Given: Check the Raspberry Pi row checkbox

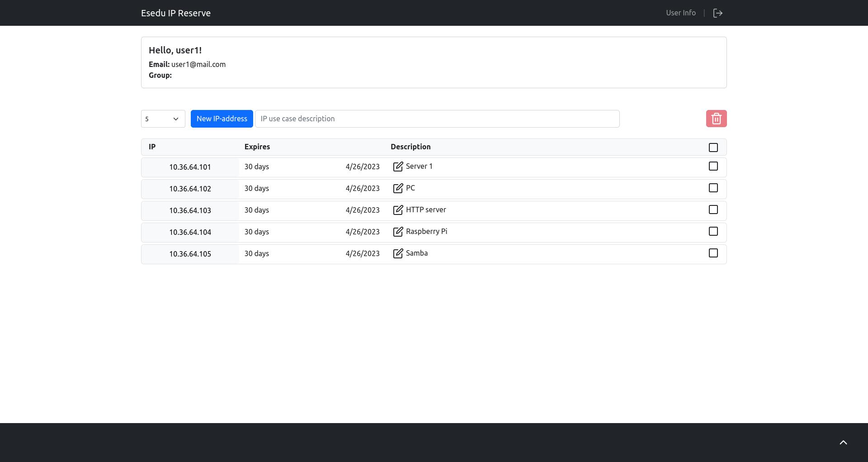Looking at the screenshot, I should click(x=713, y=232).
